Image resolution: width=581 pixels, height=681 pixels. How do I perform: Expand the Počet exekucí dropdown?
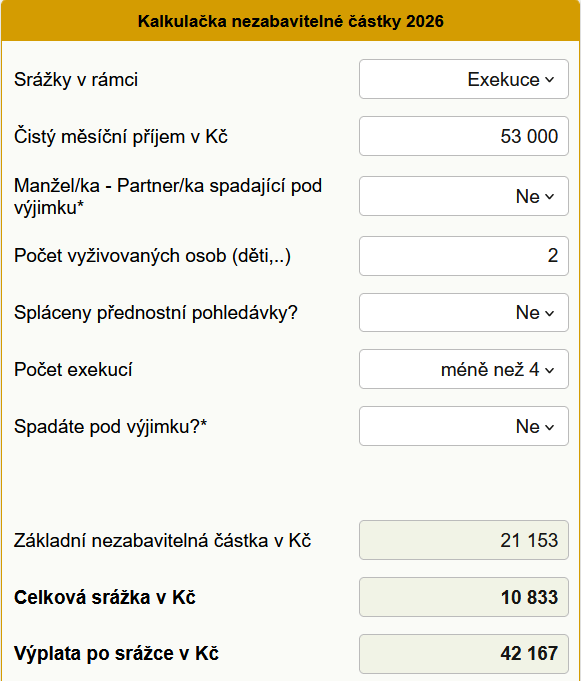click(x=464, y=369)
